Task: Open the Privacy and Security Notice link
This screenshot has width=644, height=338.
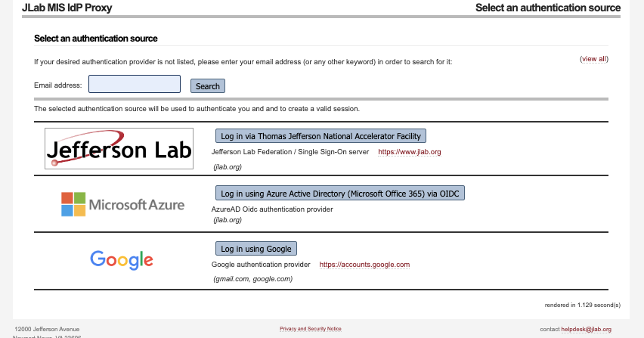Action: [311, 329]
